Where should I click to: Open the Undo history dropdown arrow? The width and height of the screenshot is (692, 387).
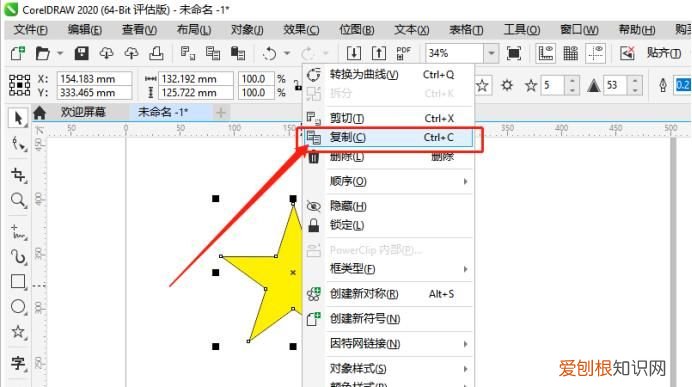tap(287, 53)
